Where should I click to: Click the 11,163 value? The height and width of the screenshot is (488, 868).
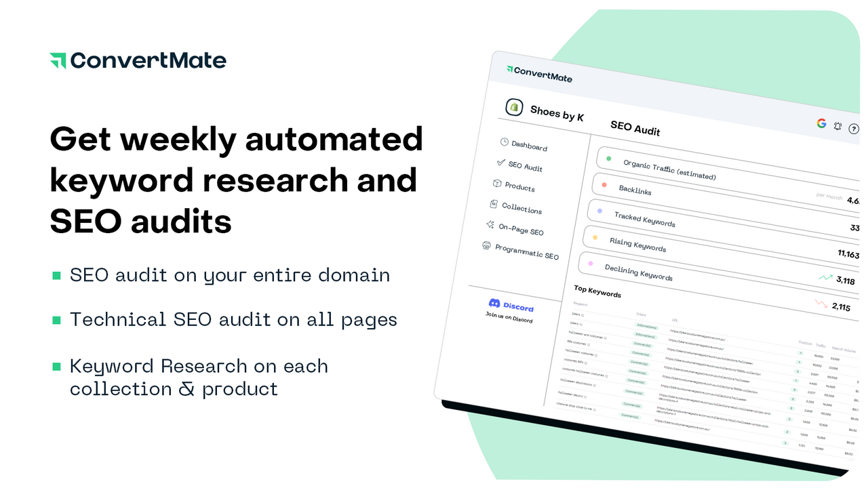[848, 255]
